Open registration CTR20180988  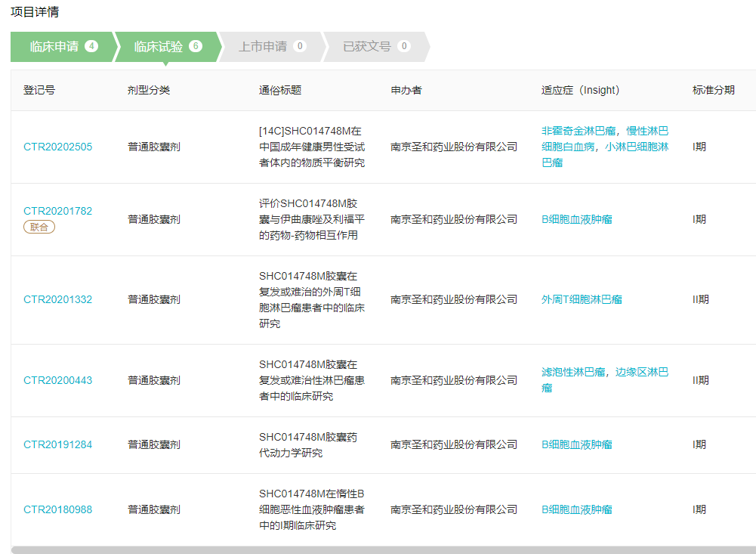click(x=58, y=509)
